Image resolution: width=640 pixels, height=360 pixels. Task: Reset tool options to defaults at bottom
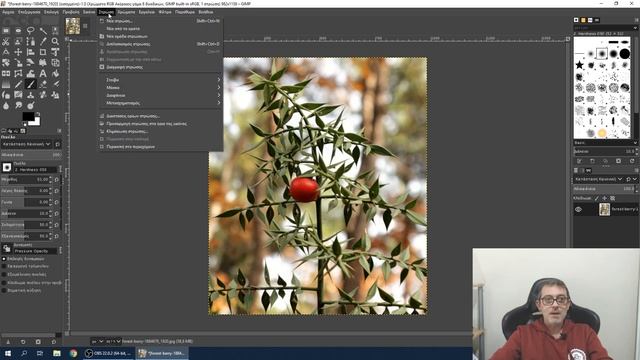[x=53, y=342]
